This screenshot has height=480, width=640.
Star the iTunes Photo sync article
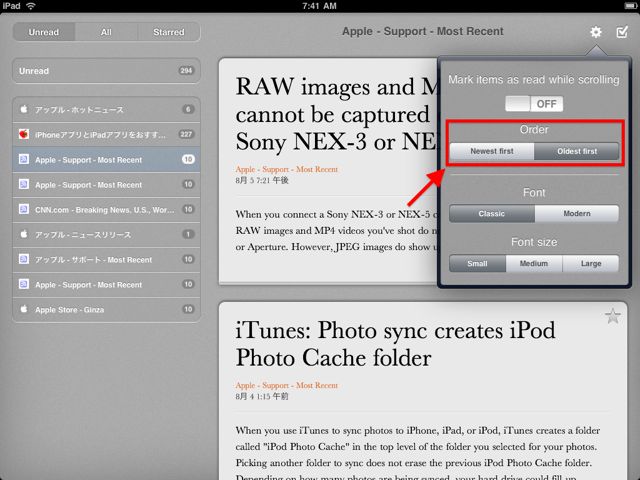point(613,316)
